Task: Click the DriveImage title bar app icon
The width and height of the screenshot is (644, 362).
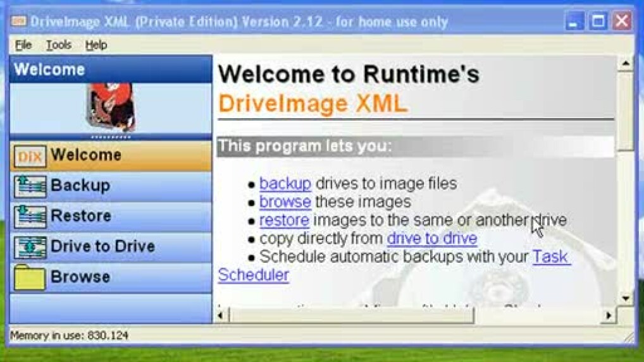Action: [18, 21]
